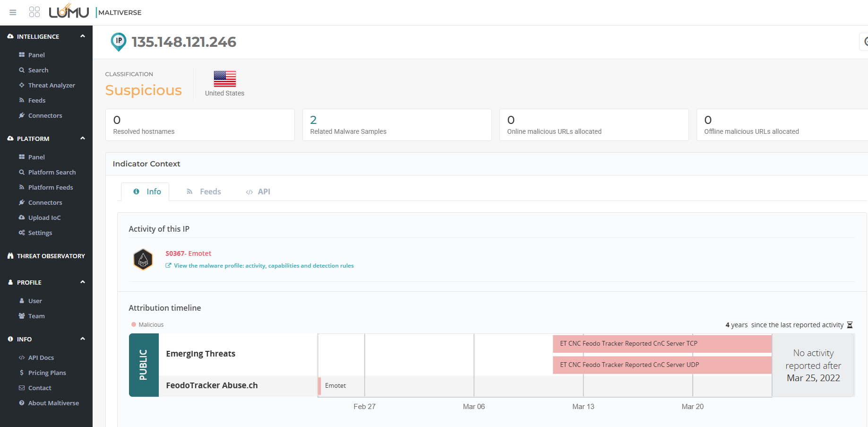Image resolution: width=868 pixels, height=427 pixels.
Task: Open the API Docs link
Action: point(41,357)
